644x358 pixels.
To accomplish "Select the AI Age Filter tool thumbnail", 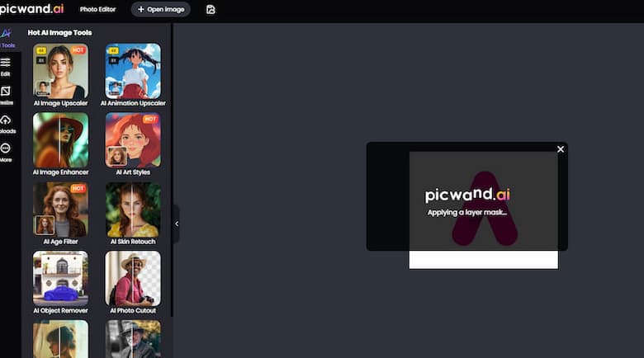I will pos(61,210).
